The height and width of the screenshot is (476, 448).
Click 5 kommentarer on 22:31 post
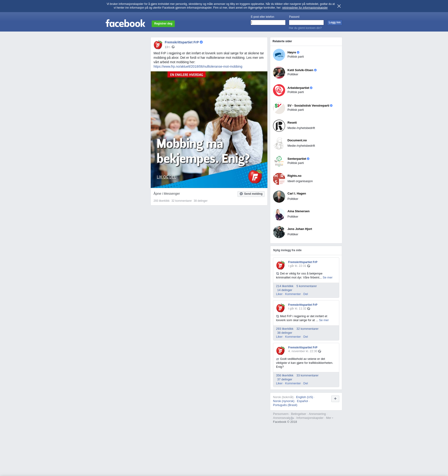[306, 286]
